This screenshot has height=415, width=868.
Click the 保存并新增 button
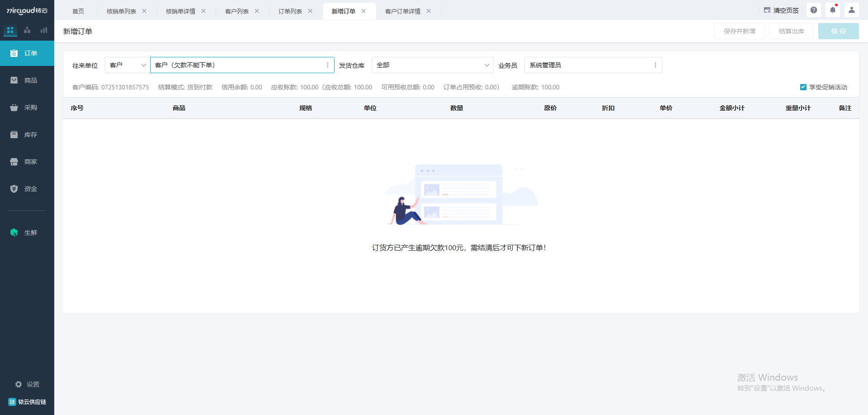[740, 31]
